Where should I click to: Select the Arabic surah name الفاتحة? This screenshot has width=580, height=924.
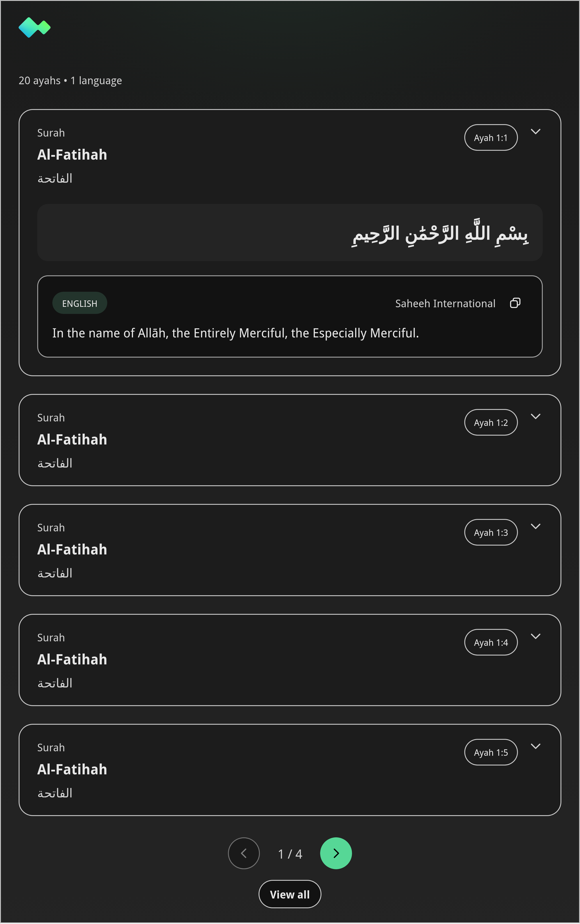click(55, 178)
